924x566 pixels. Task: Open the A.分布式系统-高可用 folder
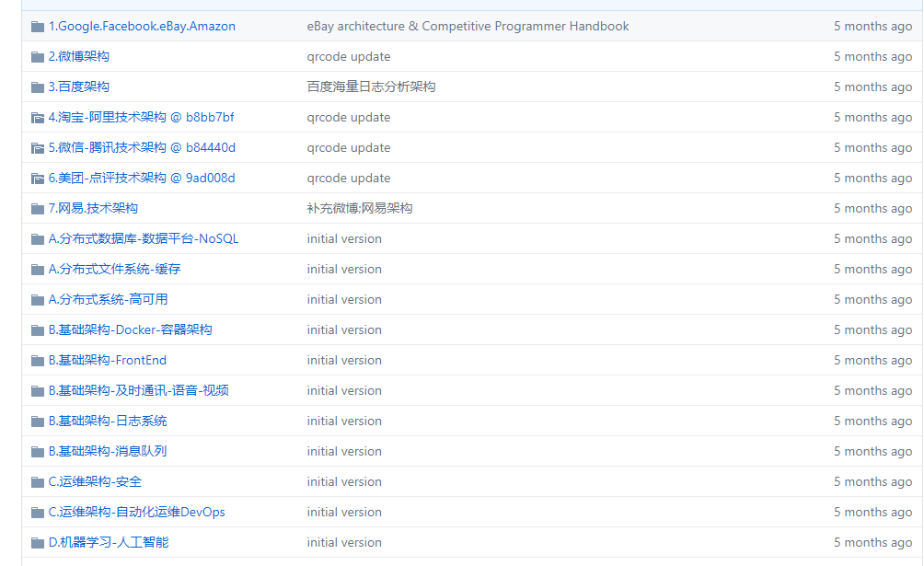[108, 299]
